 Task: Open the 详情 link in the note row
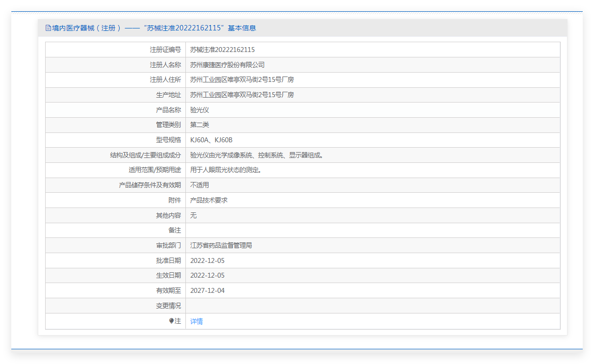pos(197,321)
